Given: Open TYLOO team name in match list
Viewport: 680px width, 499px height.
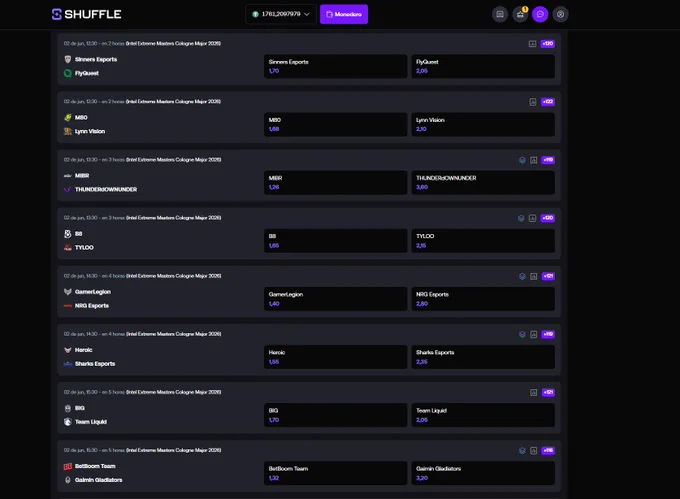Looking at the screenshot, I should (x=84, y=248).
